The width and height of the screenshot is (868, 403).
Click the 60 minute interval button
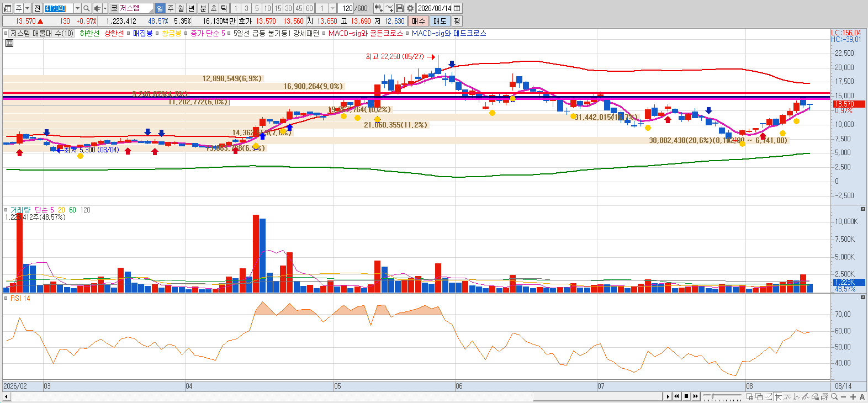point(309,8)
